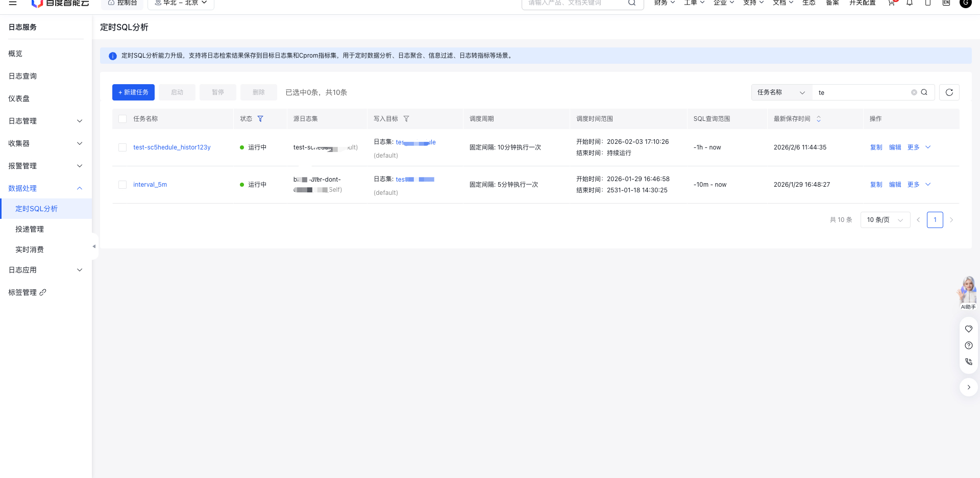Open the AI assistant avatar
This screenshot has height=478, width=980.
tap(968, 293)
